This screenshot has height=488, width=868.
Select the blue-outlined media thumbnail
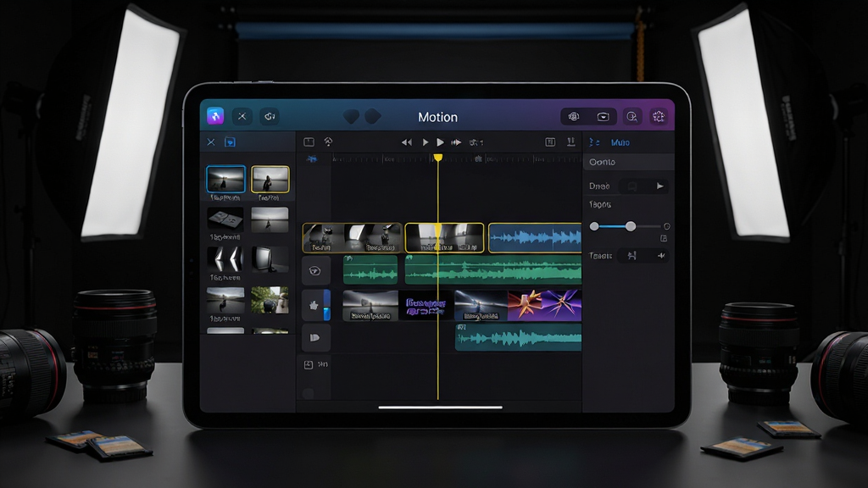click(x=225, y=180)
